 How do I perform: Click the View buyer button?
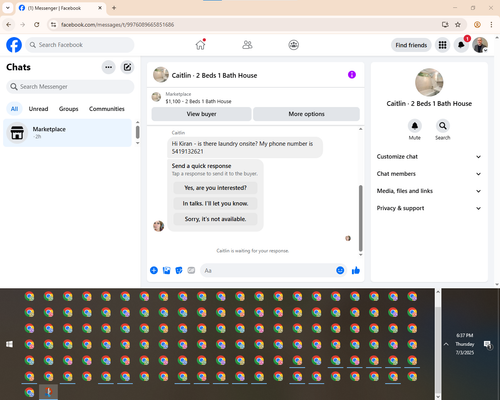point(201,114)
